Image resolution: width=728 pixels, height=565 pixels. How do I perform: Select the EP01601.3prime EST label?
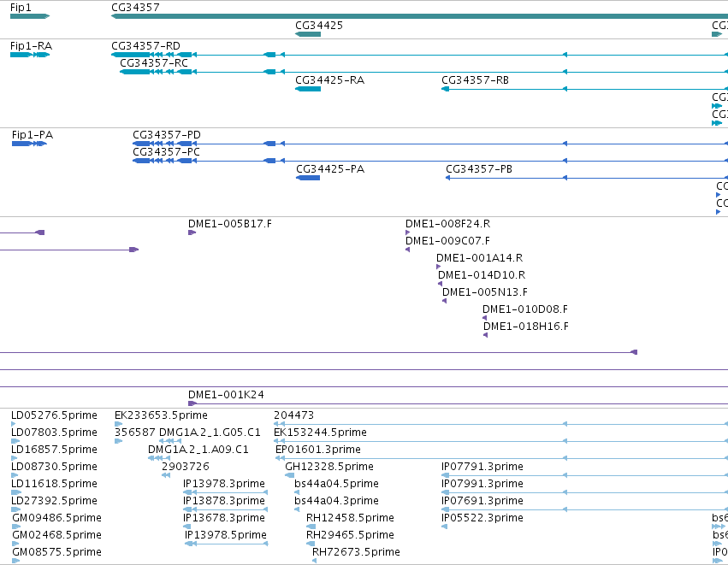coord(318,450)
